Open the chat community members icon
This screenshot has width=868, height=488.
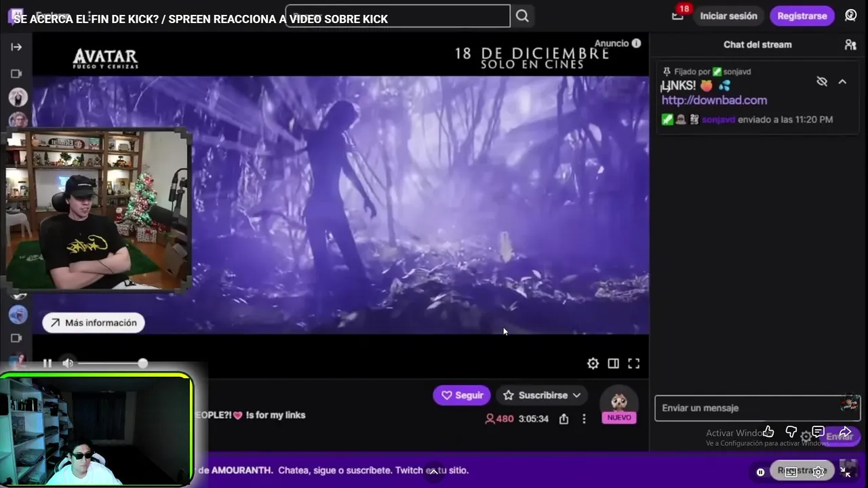(850, 45)
